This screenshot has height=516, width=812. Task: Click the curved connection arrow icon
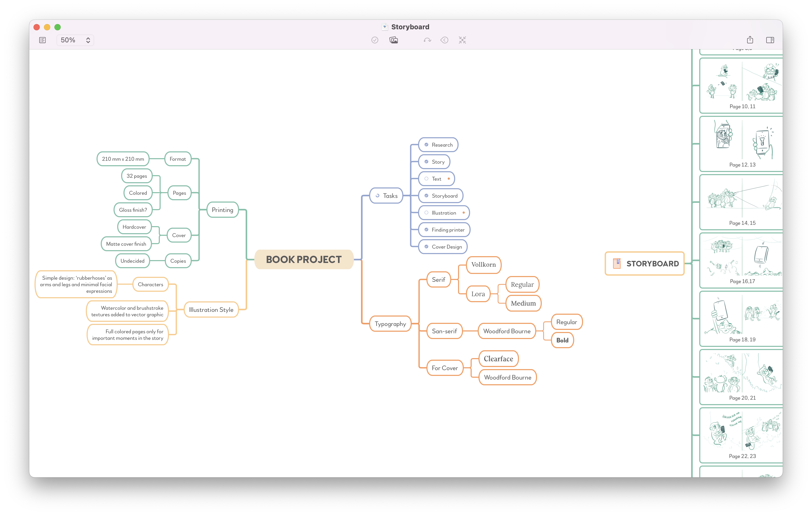[427, 40]
